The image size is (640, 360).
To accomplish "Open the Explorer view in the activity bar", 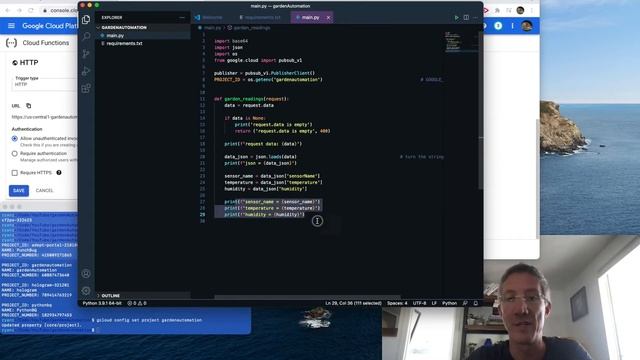I will pyautogui.click(x=86, y=19).
